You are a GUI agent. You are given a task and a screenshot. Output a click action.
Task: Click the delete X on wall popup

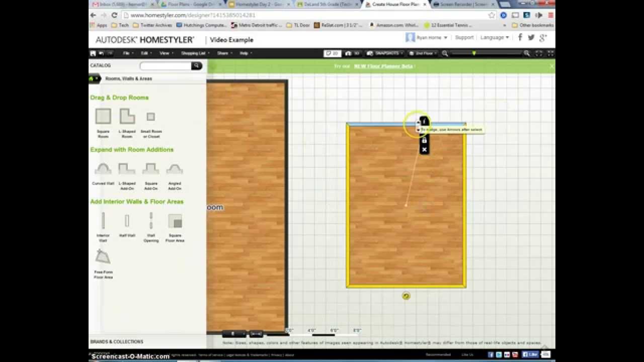(424, 150)
